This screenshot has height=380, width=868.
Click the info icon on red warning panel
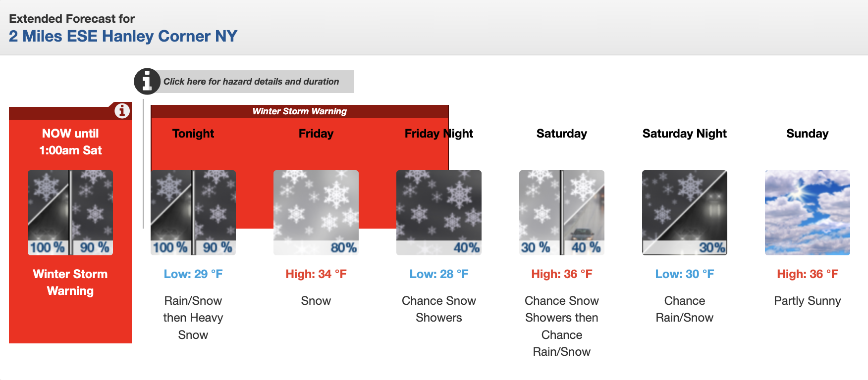click(x=122, y=111)
